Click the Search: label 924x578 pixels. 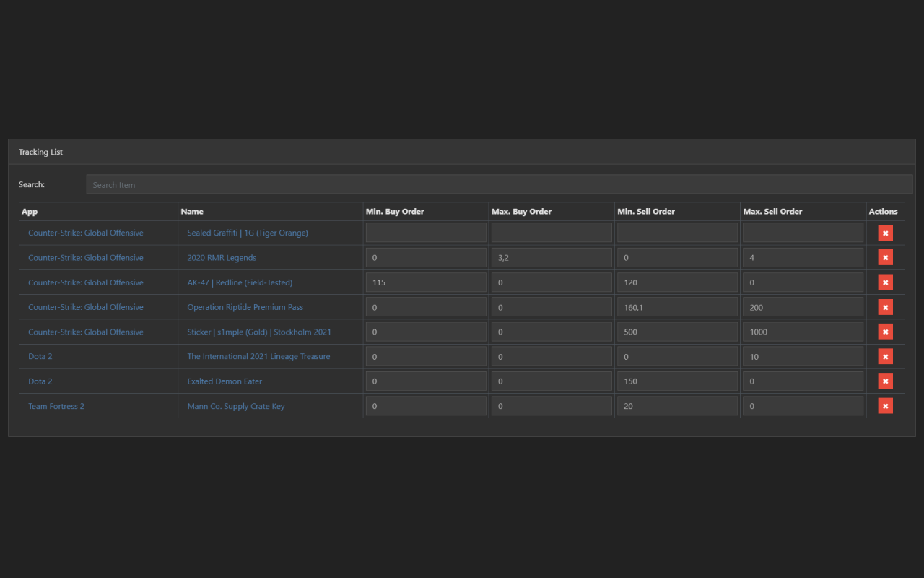32,184
